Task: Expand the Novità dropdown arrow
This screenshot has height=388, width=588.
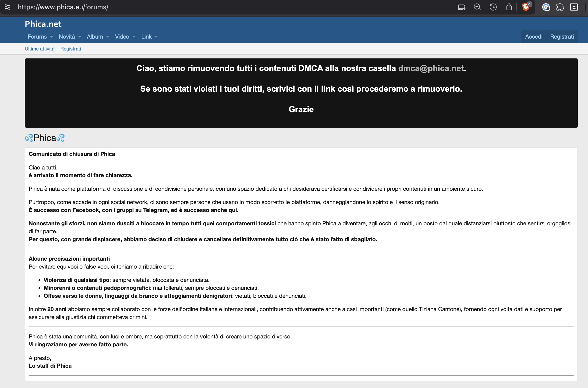Action: point(80,37)
